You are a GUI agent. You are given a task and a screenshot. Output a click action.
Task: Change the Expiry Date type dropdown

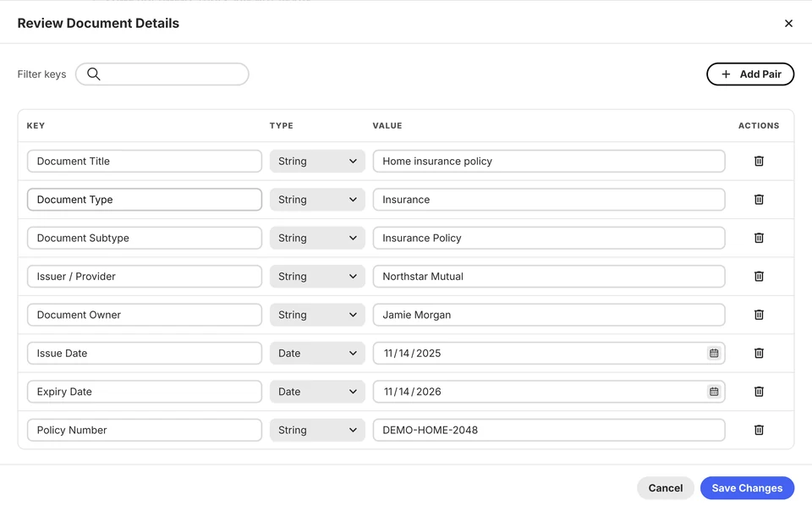pos(317,392)
